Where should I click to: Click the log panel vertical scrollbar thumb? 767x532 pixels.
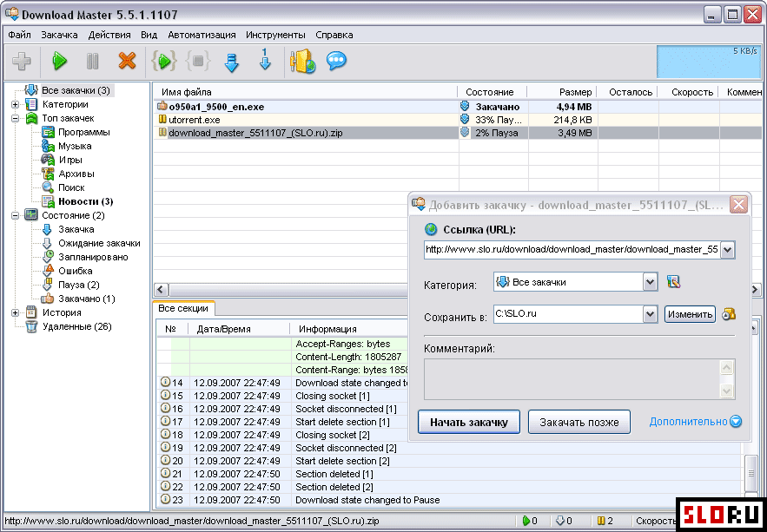(x=753, y=473)
